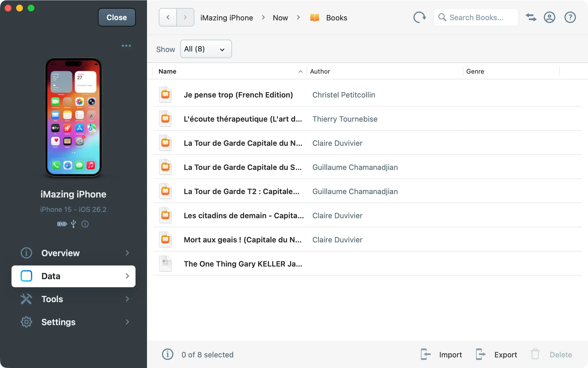This screenshot has width=588, height=368.
Task: Expand the Tools sidebar section
Action: pos(73,299)
